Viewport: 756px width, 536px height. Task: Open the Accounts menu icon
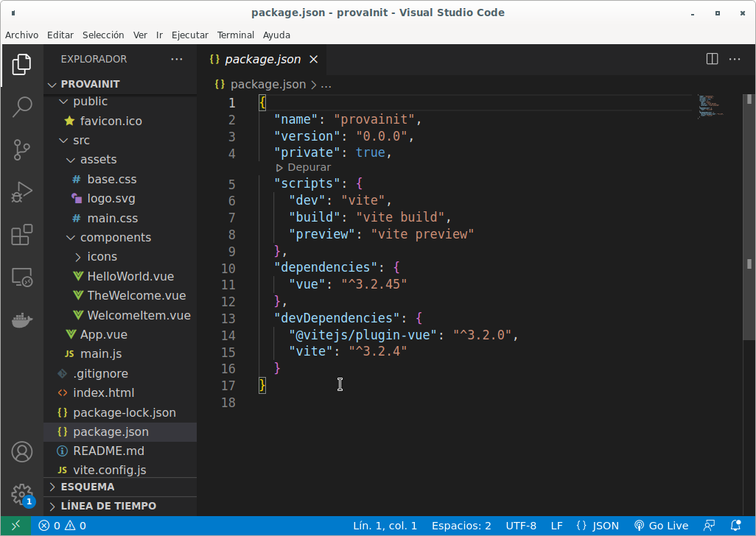(x=22, y=451)
